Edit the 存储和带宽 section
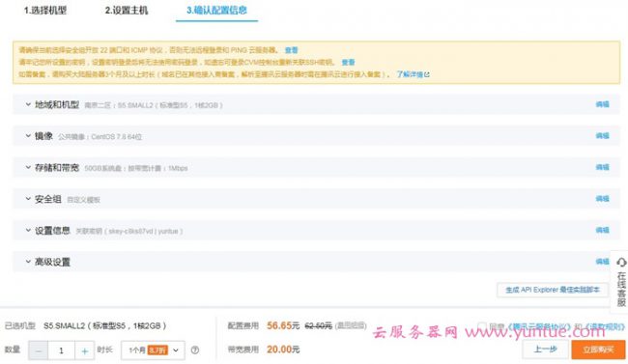 (602, 167)
